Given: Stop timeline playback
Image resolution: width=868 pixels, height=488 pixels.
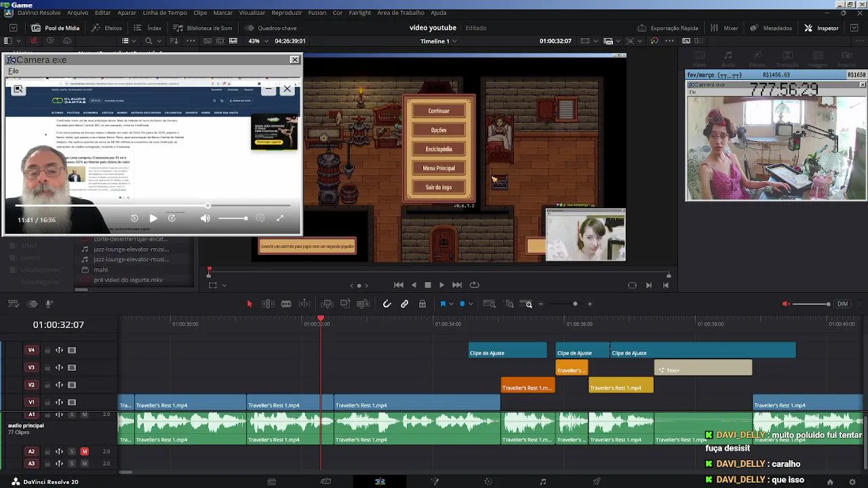Looking at the screenshot, I should (428, 285).
